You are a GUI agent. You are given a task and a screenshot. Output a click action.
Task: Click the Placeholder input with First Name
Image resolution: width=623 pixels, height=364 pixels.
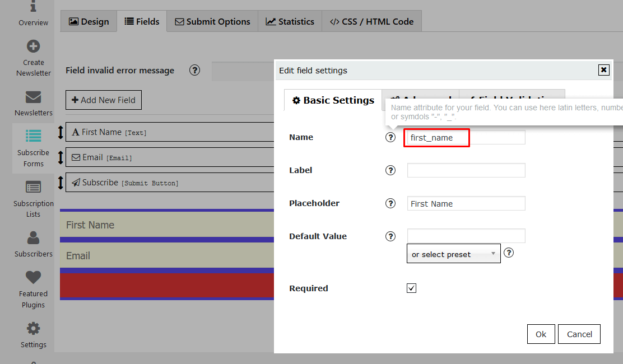[x=466, y=203]
